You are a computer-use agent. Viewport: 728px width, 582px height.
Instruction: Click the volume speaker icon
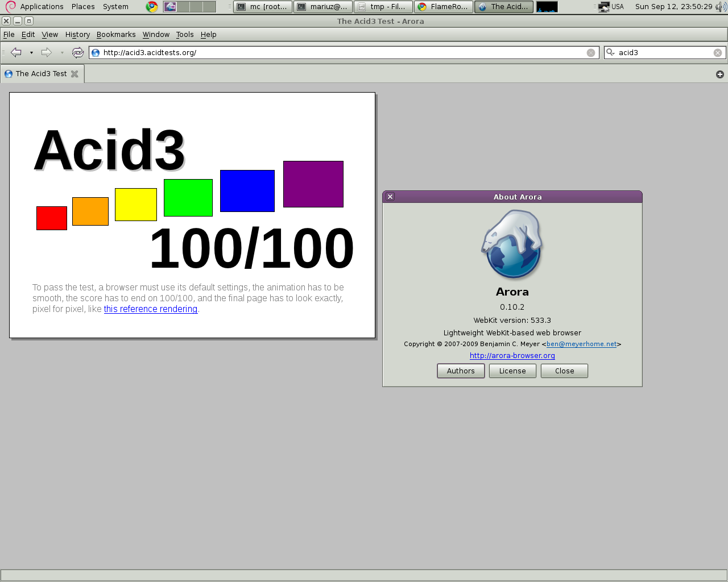pos(721,7)
